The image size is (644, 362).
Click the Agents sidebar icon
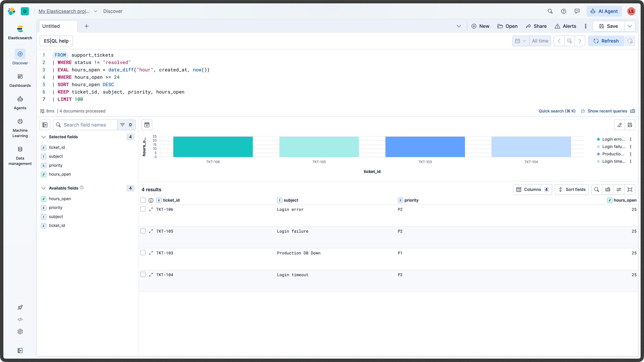20,103
